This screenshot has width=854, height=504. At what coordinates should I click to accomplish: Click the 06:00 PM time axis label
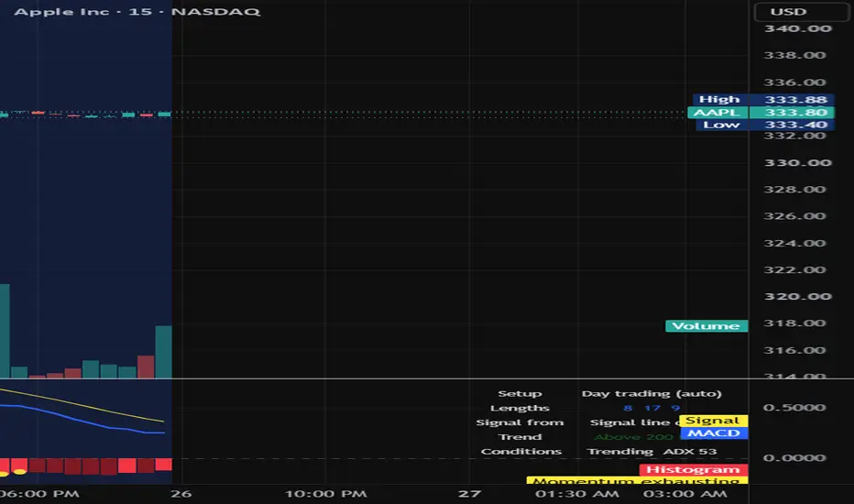[x=39, y=494]
